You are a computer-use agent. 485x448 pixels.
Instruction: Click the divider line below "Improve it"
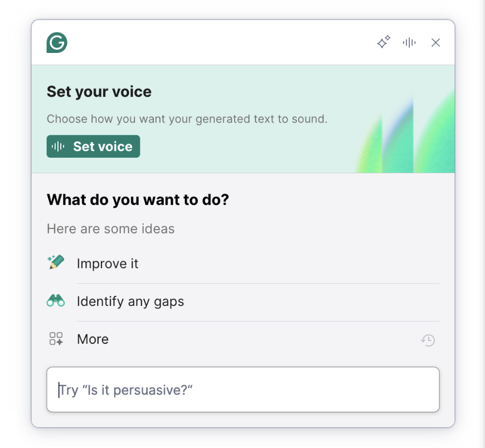point(258,283)
